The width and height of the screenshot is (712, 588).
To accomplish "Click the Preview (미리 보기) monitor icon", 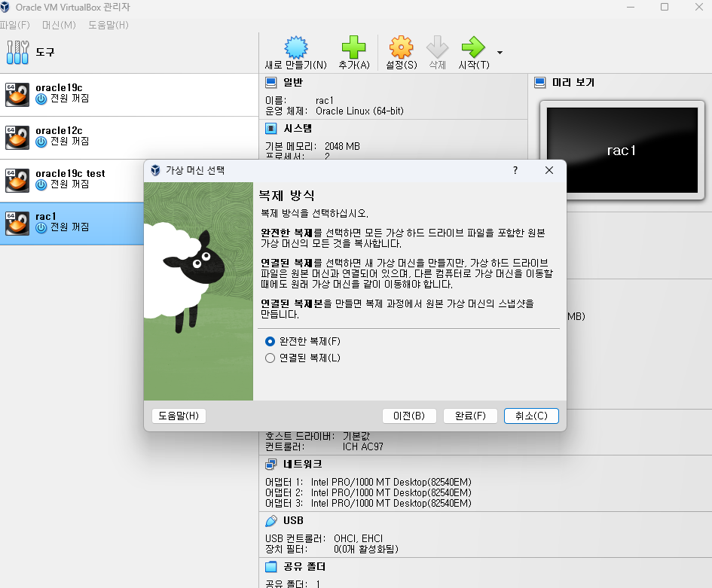I will [540, 82].
